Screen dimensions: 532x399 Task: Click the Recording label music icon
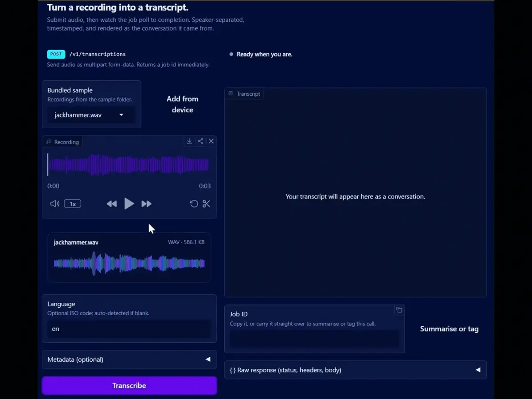(49, 142)
